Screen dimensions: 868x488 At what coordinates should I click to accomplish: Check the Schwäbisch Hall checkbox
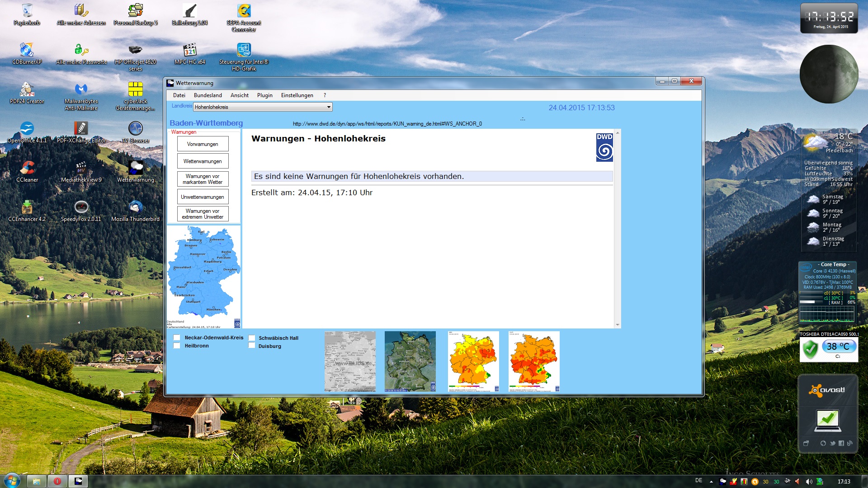(x=252, y=338)
